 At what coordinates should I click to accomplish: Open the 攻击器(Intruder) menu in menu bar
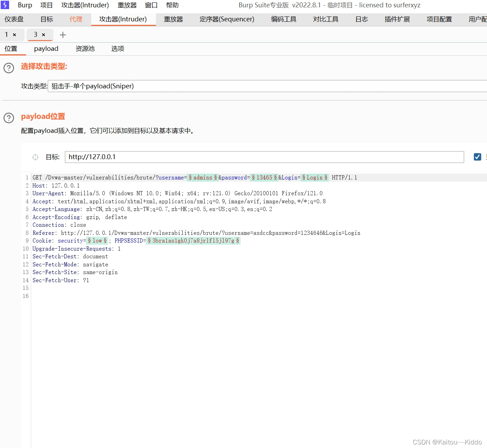(85, 5)
